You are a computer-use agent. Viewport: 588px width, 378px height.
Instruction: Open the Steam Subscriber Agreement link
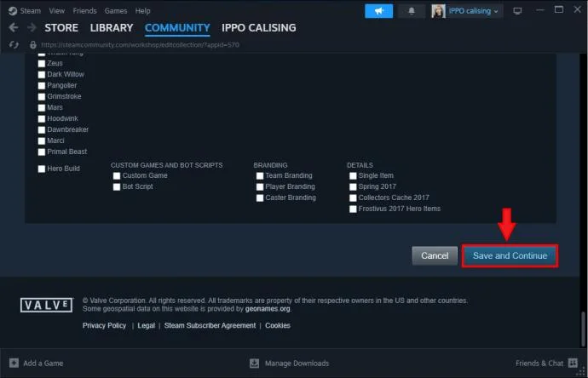tap(210, 325)
